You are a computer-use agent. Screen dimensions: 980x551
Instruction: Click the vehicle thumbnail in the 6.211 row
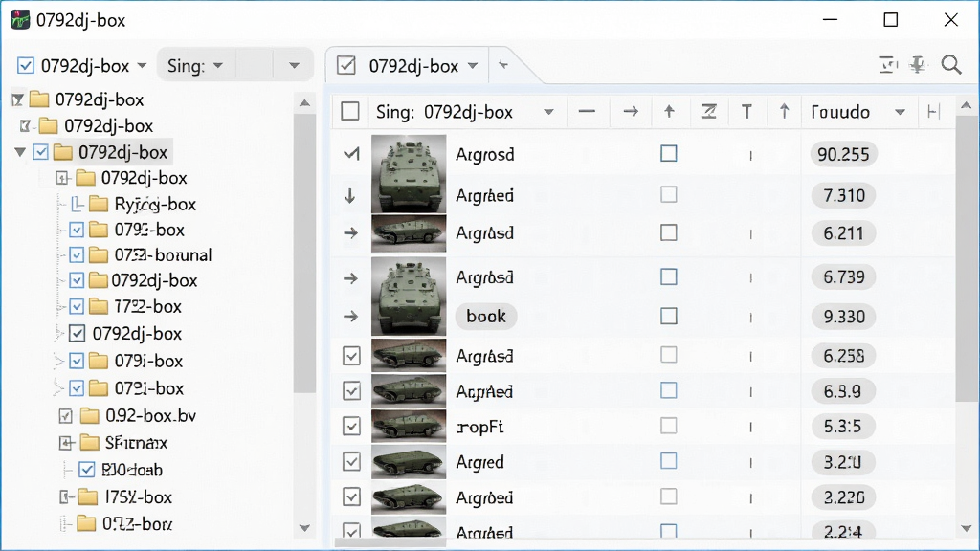click(x=409, y=233)
